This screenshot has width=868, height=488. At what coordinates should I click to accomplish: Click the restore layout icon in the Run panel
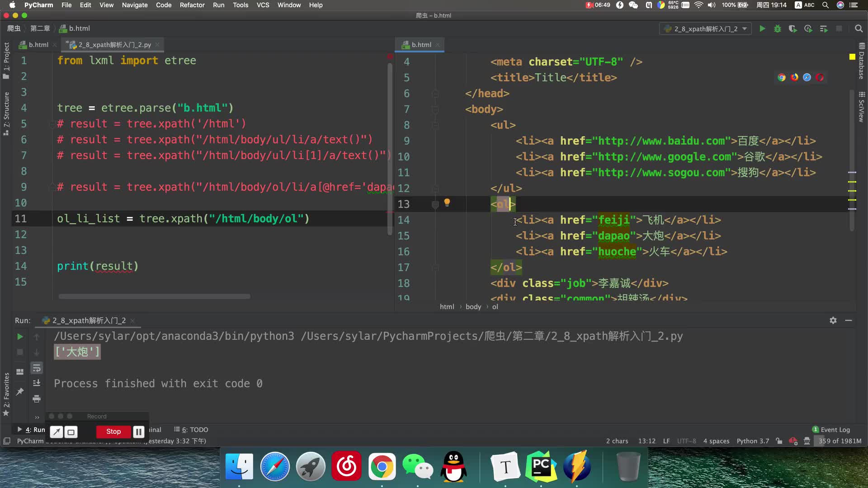pyautogui.click(x=19, y=372)
